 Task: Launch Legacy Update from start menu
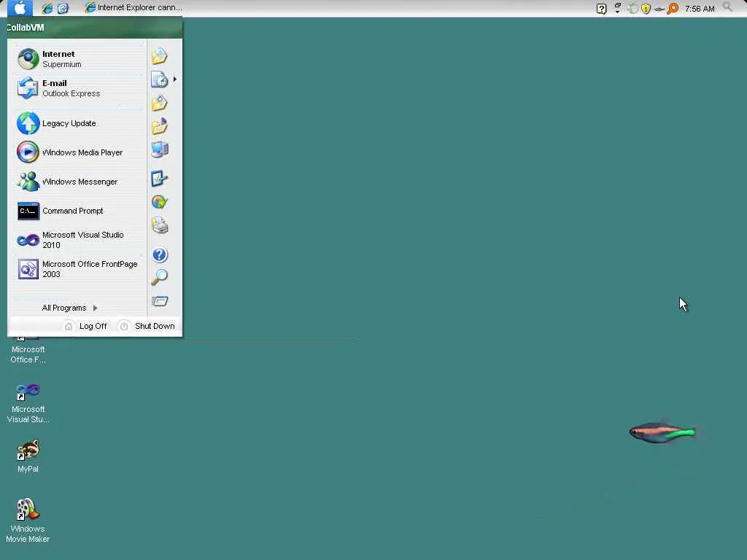[79, 123]
